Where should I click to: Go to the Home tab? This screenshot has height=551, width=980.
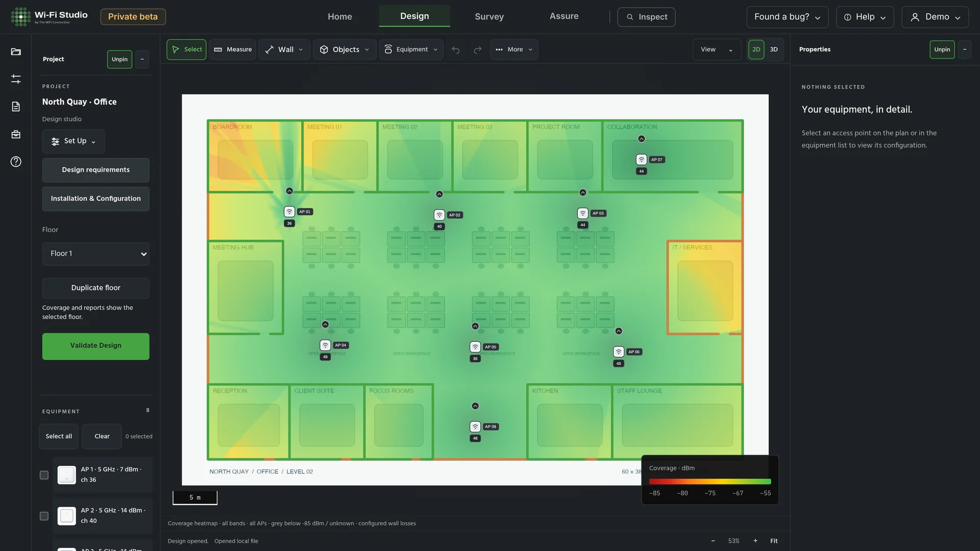[340, 16]
